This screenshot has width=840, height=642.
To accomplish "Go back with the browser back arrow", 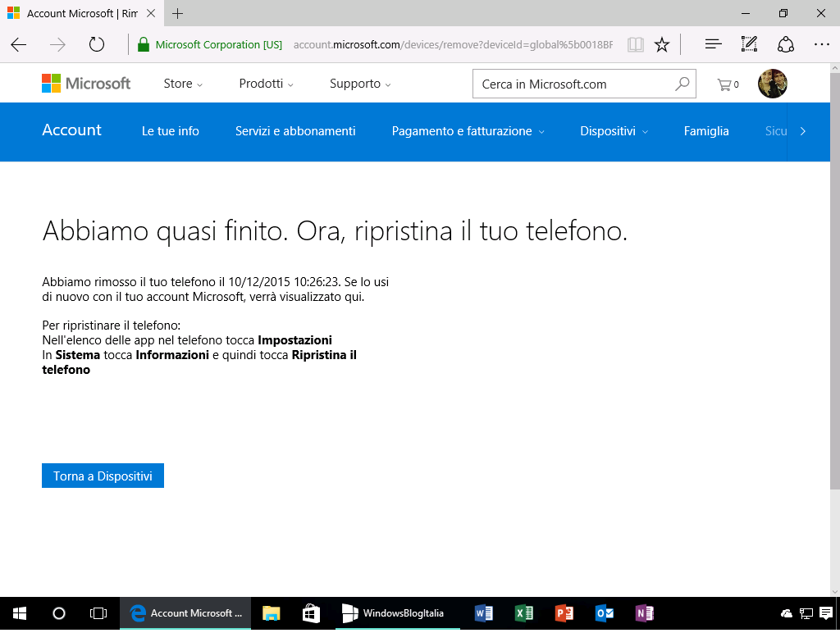I will click(x=19, y=44).
